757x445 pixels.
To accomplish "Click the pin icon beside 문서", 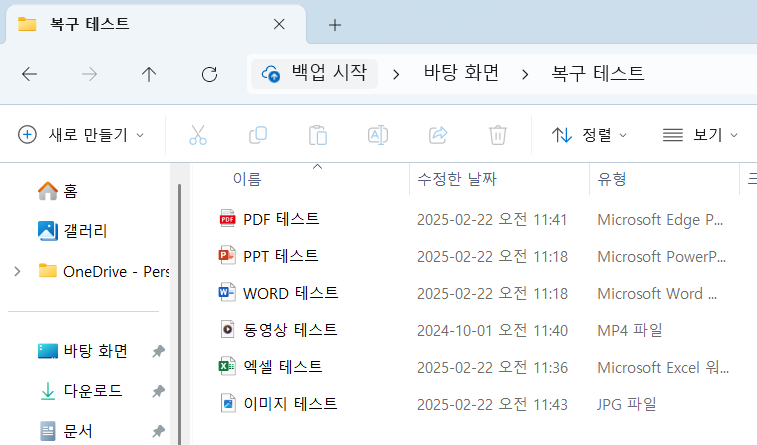I will [x=158, y=431].
